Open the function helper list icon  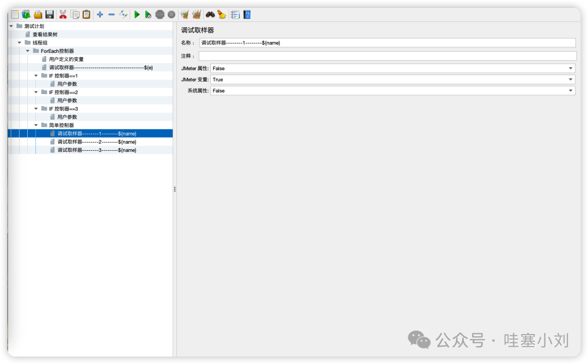click(x=235, y=15)
